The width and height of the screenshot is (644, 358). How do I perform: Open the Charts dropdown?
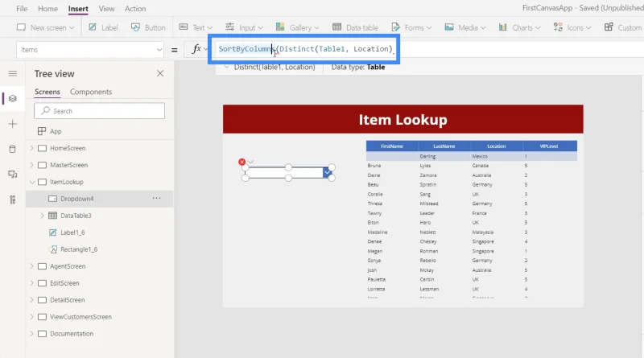pos(519,27)
